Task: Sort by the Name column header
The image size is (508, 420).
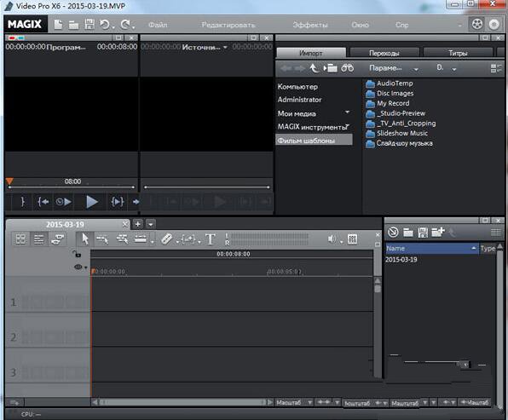Action: (x=432, y=249)
